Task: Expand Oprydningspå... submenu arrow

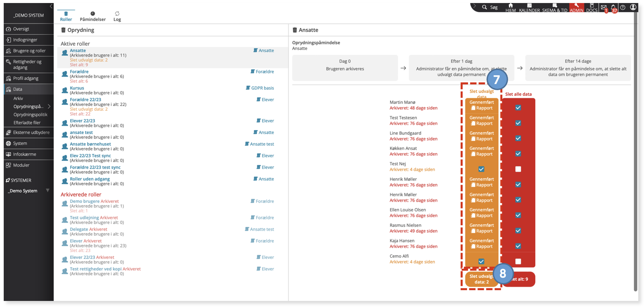Action: point(49,107)
